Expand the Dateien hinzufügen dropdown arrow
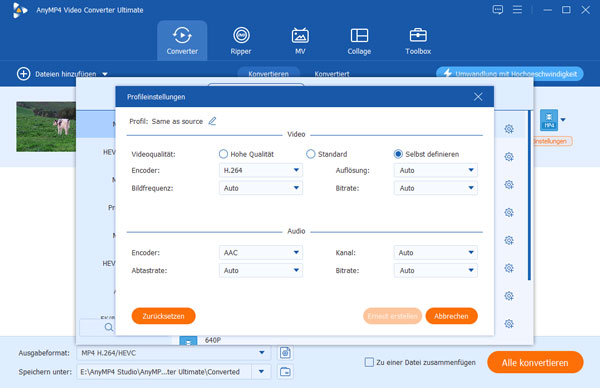Viewport: 600px width, 388px height. 105,74
